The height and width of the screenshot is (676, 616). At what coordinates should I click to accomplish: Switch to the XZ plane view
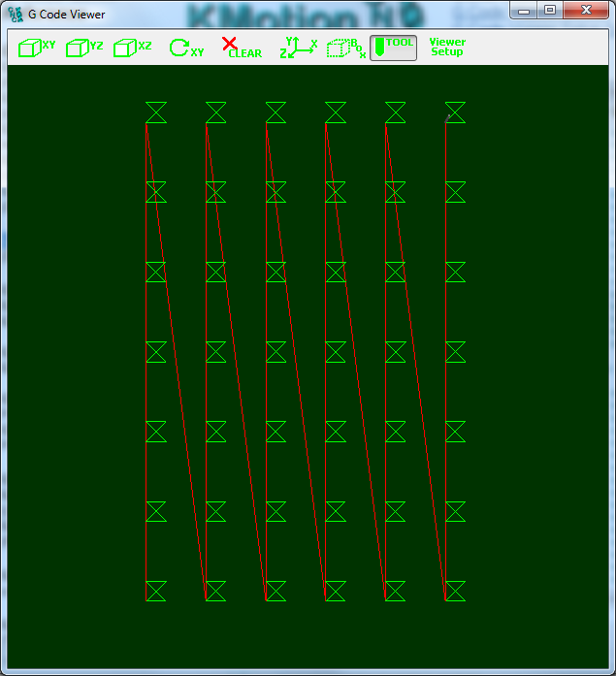coord(133,48)
